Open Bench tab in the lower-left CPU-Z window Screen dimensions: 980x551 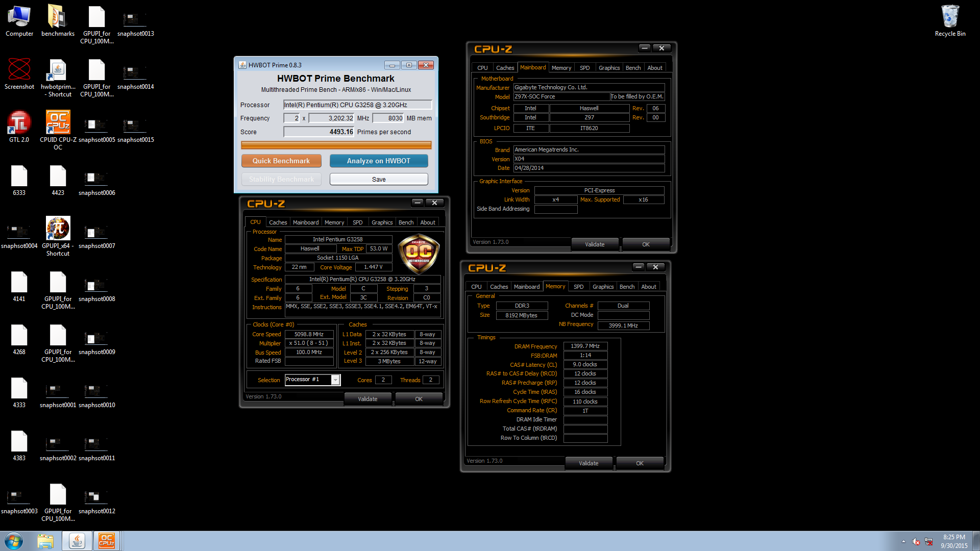tap(406, 222)
